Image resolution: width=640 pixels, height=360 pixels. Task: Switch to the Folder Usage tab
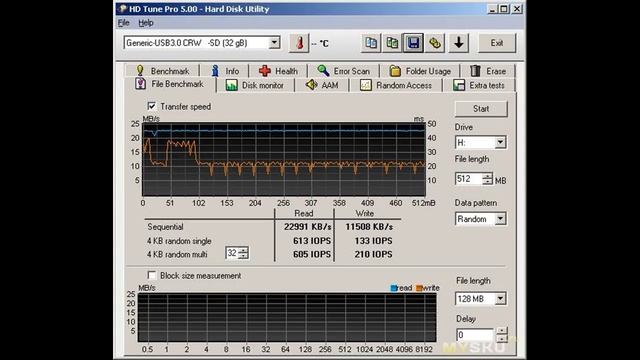pyautogui.click(x=420, y=71)
